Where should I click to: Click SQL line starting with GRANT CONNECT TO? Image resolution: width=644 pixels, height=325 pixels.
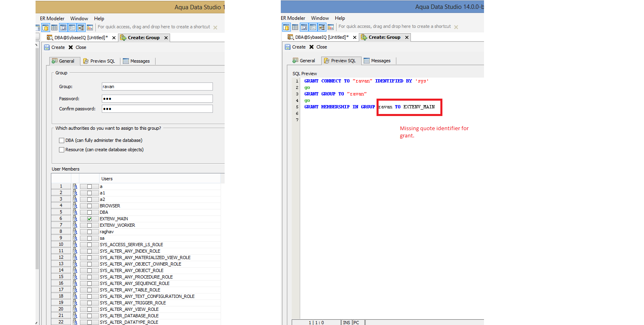366,81
